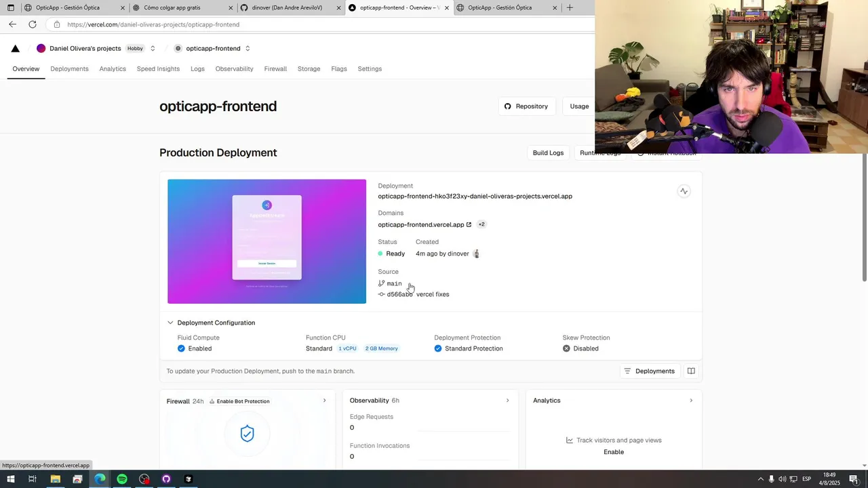
Task: Click the browser refresh icon
Action: [32, 24]
